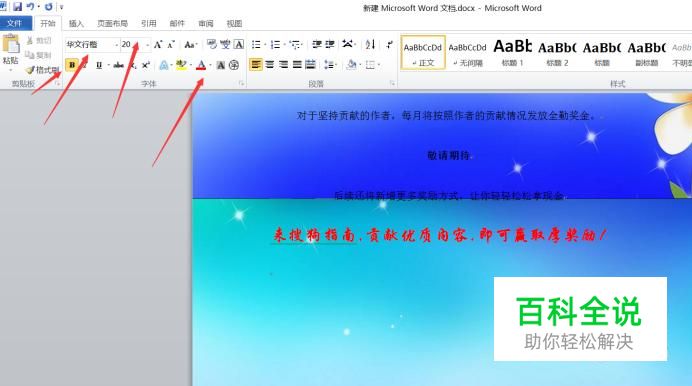692x386 pixels.
Task: Grow font size with the large A button
Action: click(158, 44)
